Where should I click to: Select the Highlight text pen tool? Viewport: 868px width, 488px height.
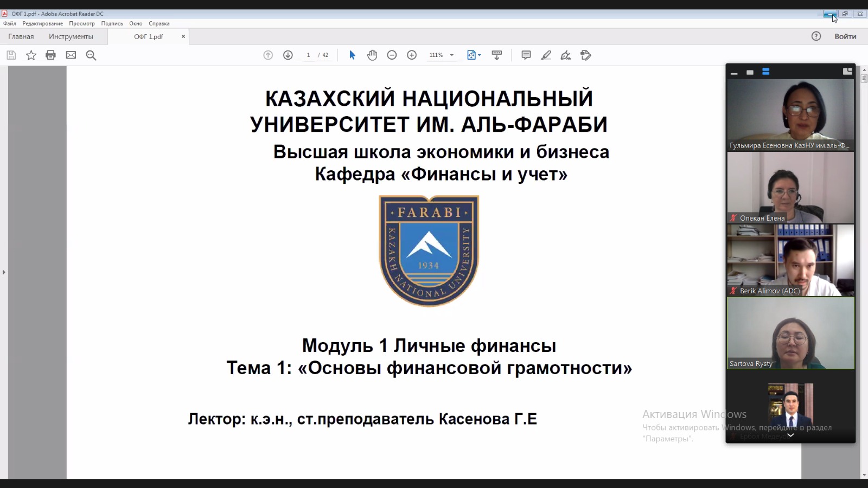(x=546, y=55)
